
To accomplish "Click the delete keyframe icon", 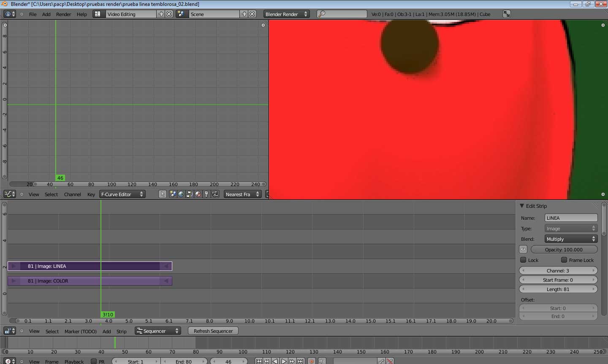I will [x=390, y=361].
